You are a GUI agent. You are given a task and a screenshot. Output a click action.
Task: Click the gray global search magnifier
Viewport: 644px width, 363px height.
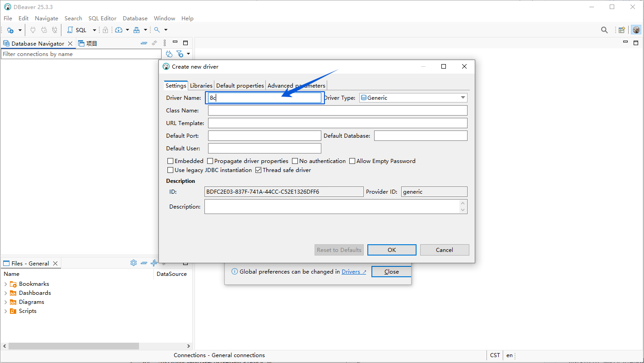[604, 30]
